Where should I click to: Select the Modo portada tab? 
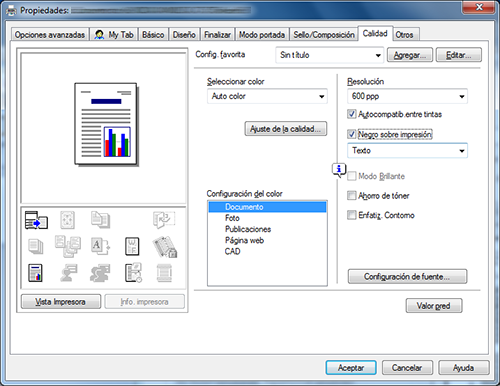click(x=262, y=35)
